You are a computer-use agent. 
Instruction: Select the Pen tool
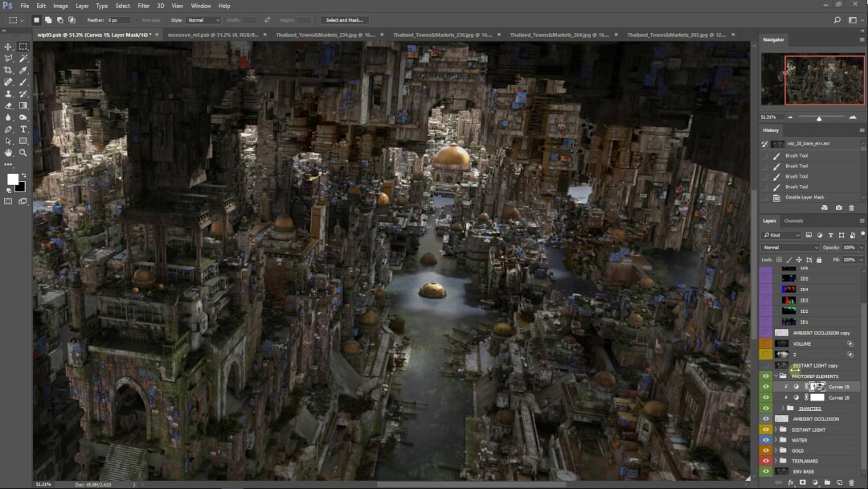tap(8, 129)
